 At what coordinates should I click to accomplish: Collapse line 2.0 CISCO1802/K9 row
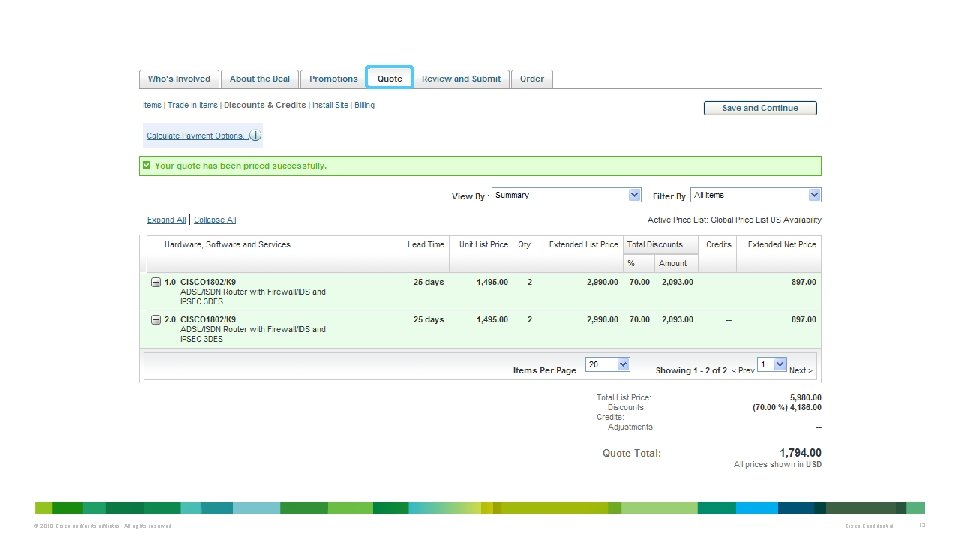156,320
